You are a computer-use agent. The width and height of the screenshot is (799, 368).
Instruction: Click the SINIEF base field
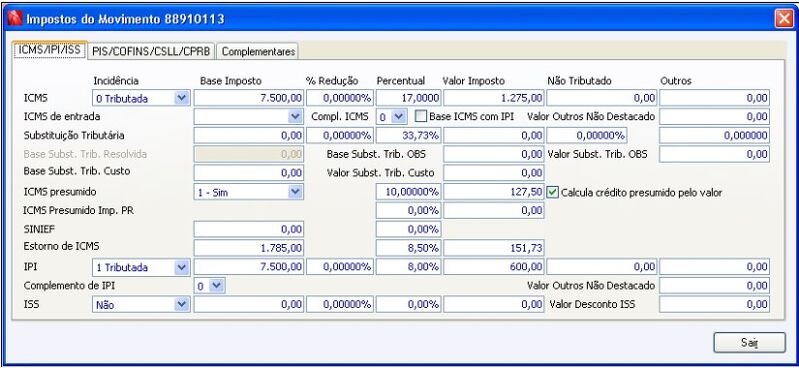pos(249,229)
